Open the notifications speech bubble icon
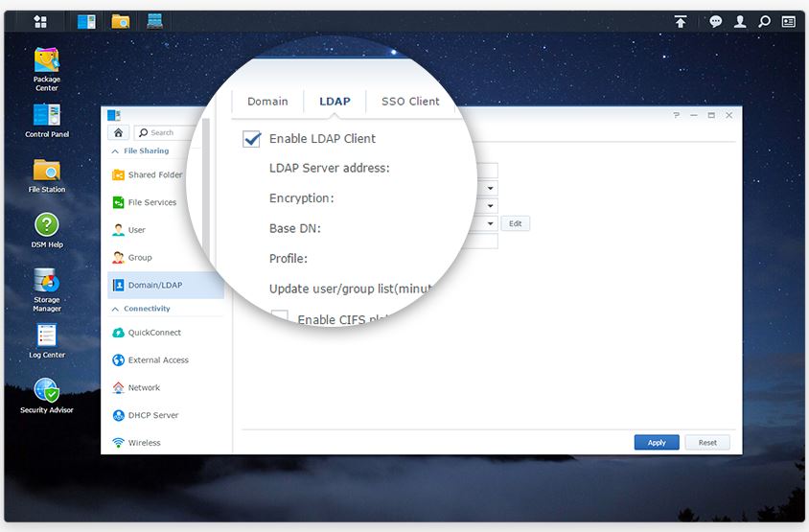The image size is (809, 532). click(715, 22)
